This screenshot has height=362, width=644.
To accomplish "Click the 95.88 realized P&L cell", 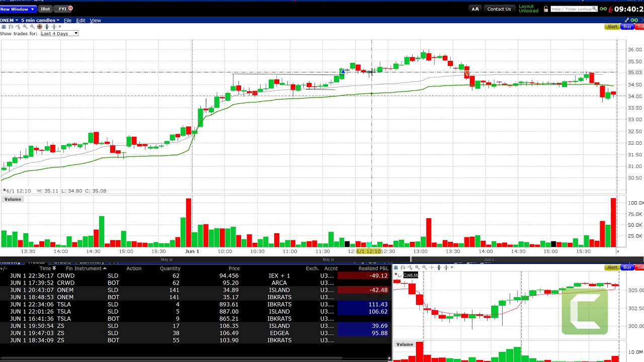I will click(364, 333).
